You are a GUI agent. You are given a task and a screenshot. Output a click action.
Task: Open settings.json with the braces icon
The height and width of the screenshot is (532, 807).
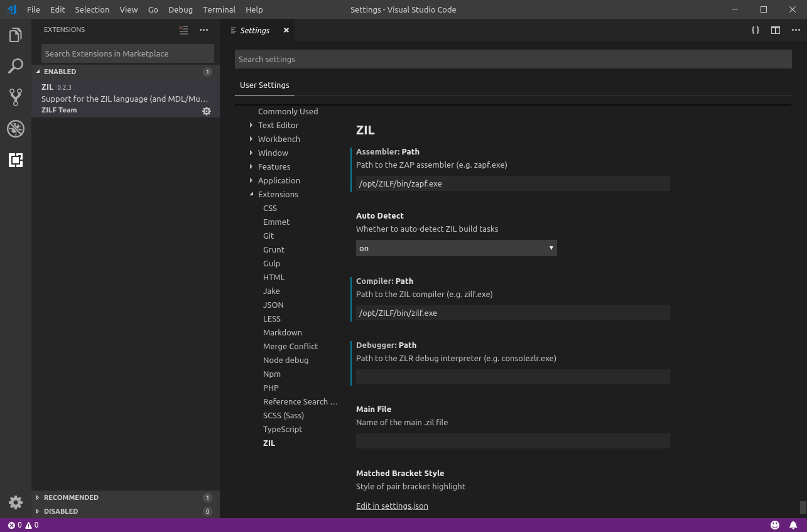point(756,30)
